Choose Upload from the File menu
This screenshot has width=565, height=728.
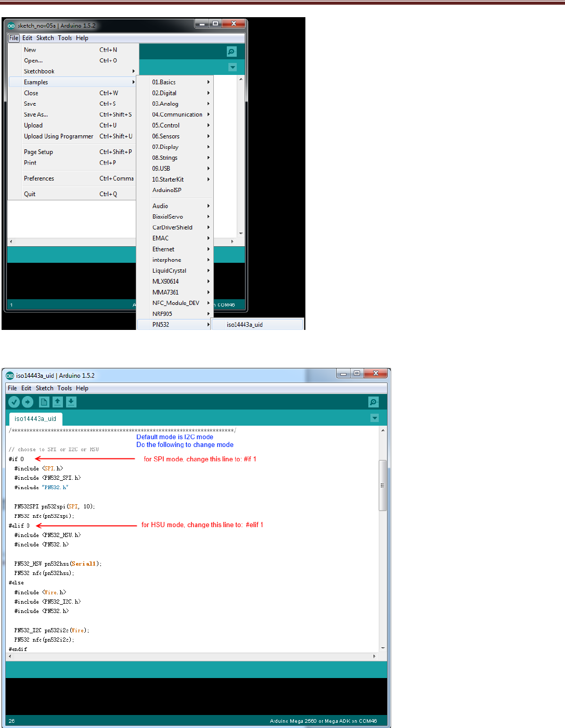(73, 125)
